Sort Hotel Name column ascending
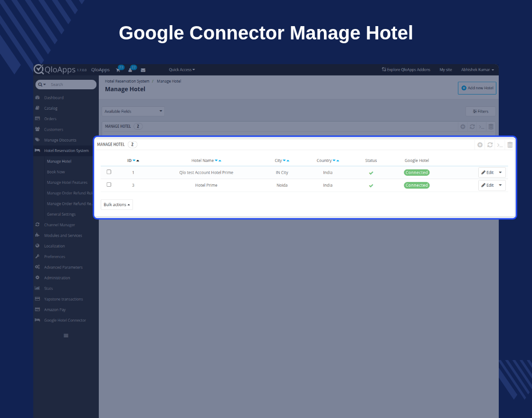 click(x=220, y=161)
